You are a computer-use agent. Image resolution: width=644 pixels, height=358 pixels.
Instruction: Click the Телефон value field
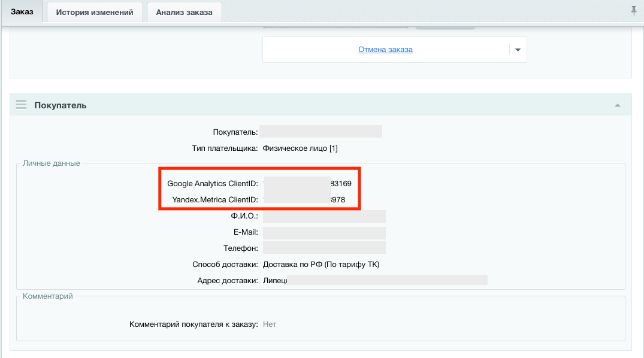(x=324, y=248)
